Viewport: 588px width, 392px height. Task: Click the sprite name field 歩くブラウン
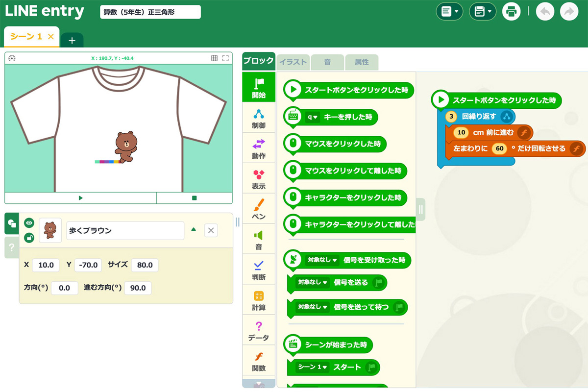tap(125, 230)
